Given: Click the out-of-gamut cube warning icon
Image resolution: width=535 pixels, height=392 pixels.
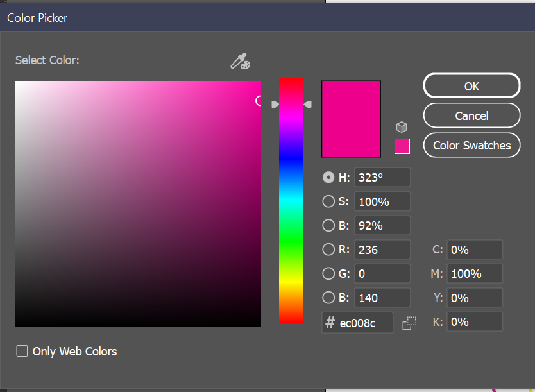Looking at the screenshot, I should 402,126.
